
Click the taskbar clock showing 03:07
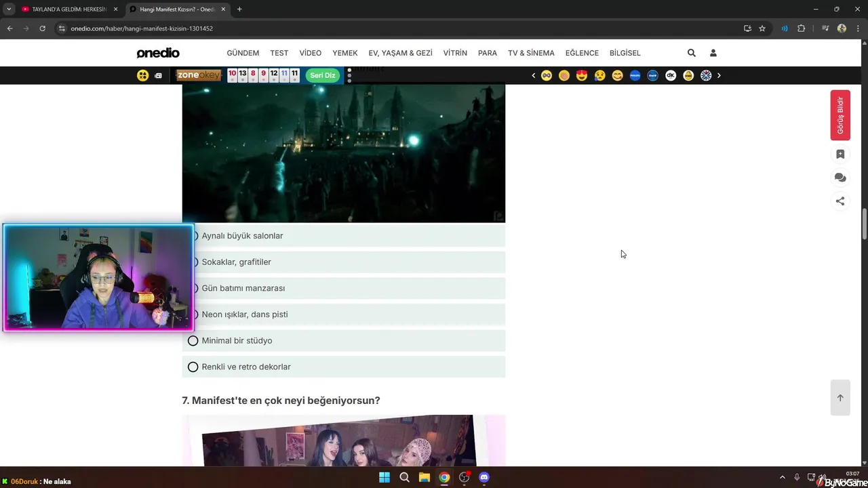coord(852,474)
